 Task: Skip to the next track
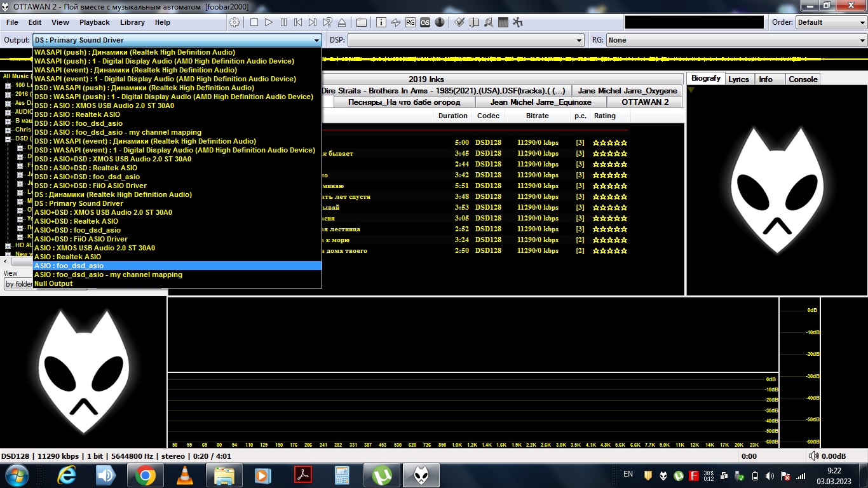[x=313, y=22]
